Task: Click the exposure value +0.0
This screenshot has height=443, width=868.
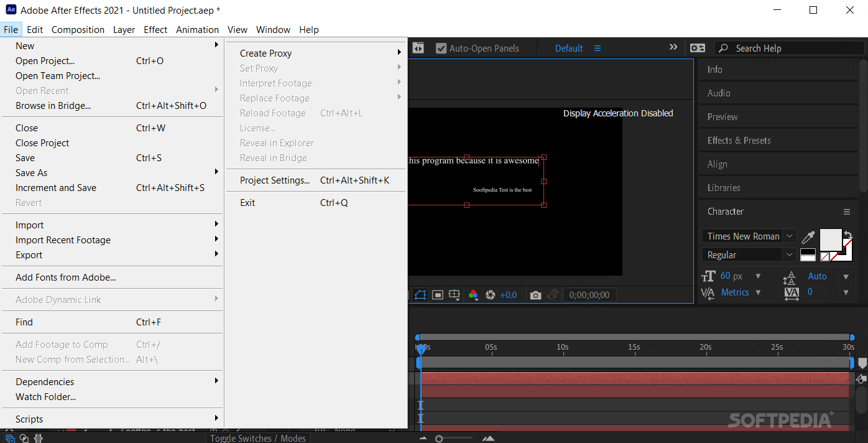Action: (508, 295)
